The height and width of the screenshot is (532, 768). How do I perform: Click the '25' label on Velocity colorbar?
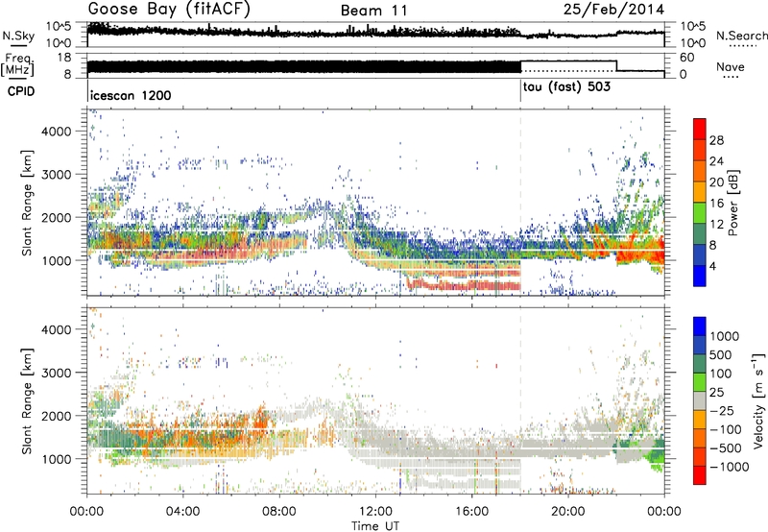pos(716,392)
